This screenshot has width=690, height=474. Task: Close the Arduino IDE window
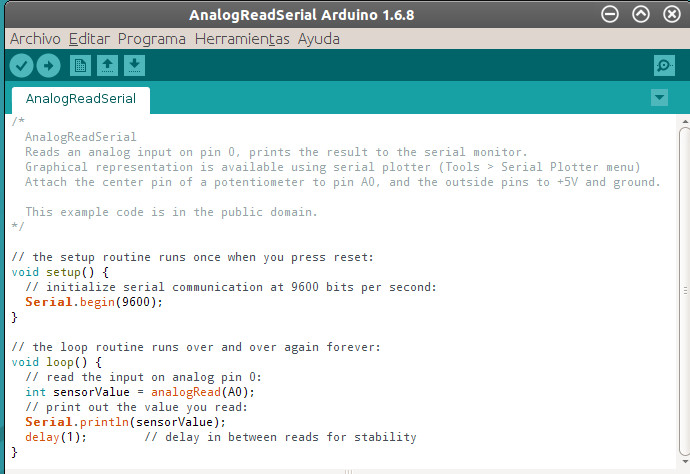(671, 14)
